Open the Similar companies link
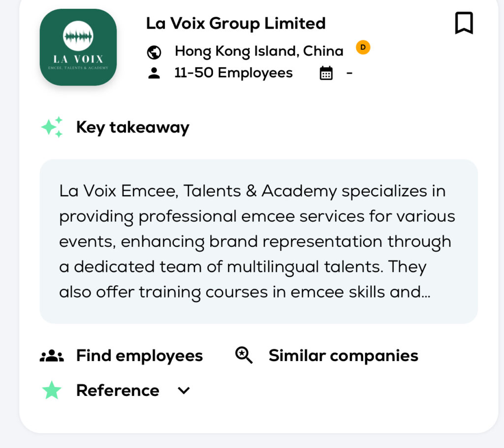 coord(343,356)
